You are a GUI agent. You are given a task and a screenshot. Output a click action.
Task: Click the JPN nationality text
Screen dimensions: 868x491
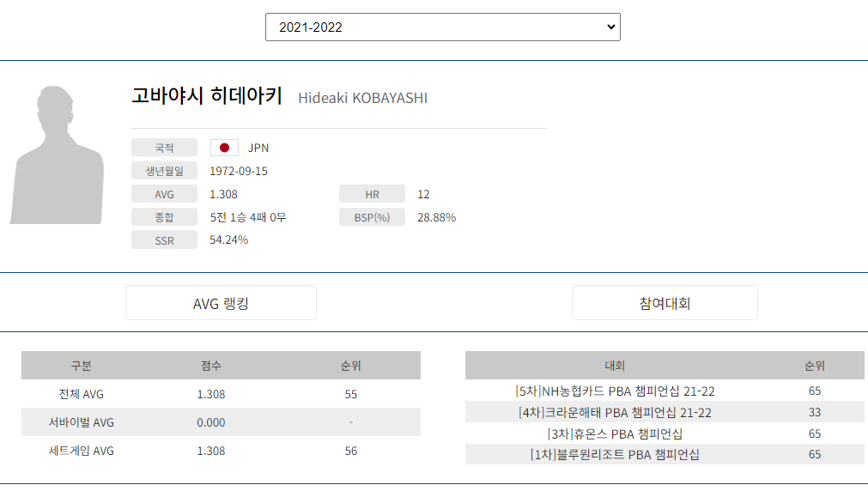(x=258, y=148)
